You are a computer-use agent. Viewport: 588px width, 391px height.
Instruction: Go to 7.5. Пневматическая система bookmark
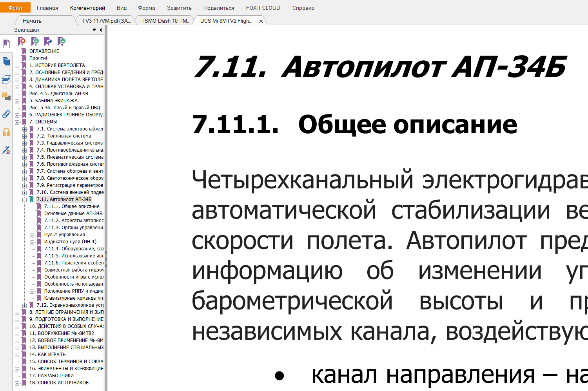tap(70, 157)
